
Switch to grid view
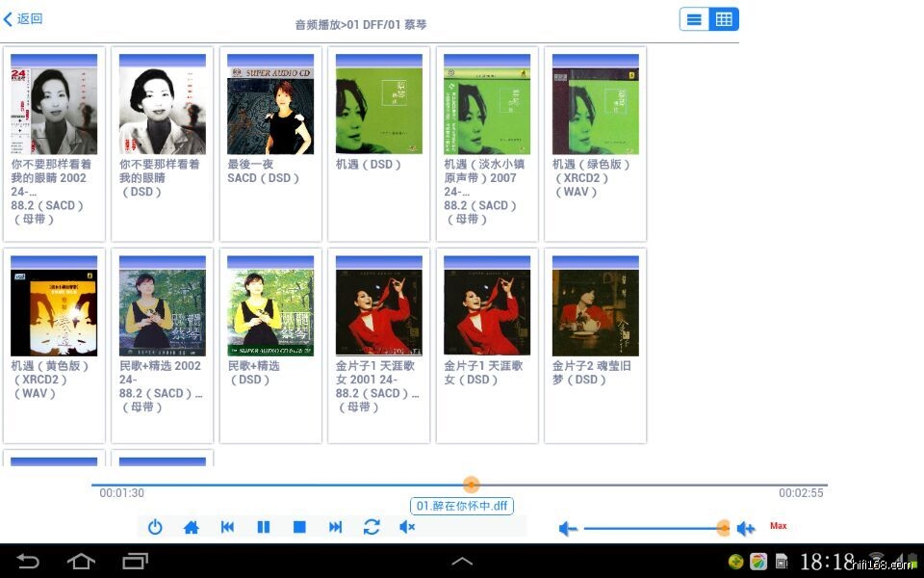click(724, 19)
